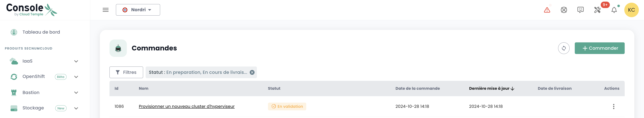The height and width of the screenshot is (118, 644).
Task: Open the feedback chat bubble icon
Action: coord(580,10)
